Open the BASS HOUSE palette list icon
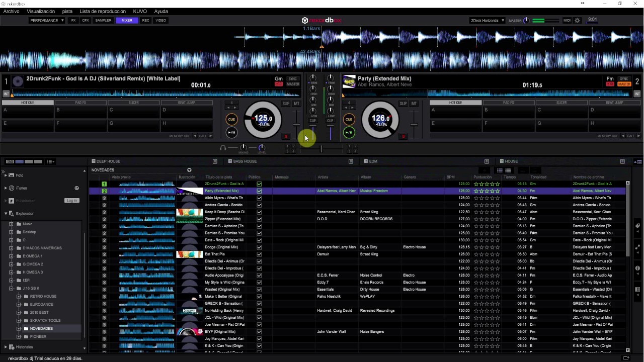The image size is (644, 362). click(x=351, y=161)
